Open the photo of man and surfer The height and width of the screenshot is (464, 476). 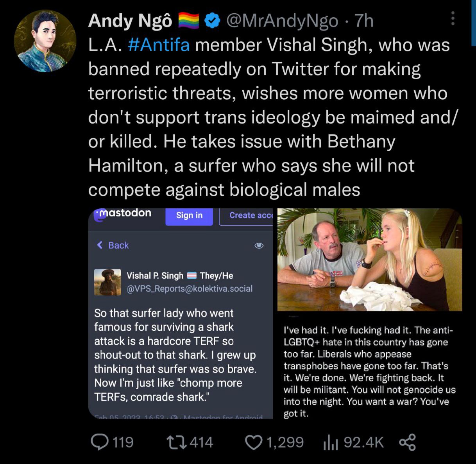(x=370, y=260)
